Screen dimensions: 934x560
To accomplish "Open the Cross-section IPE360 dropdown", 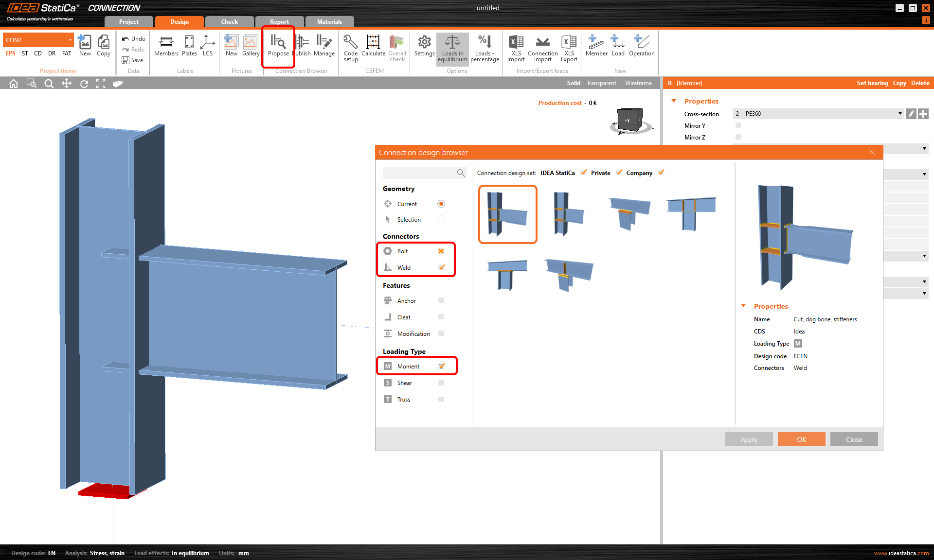I will coord(899,114).
